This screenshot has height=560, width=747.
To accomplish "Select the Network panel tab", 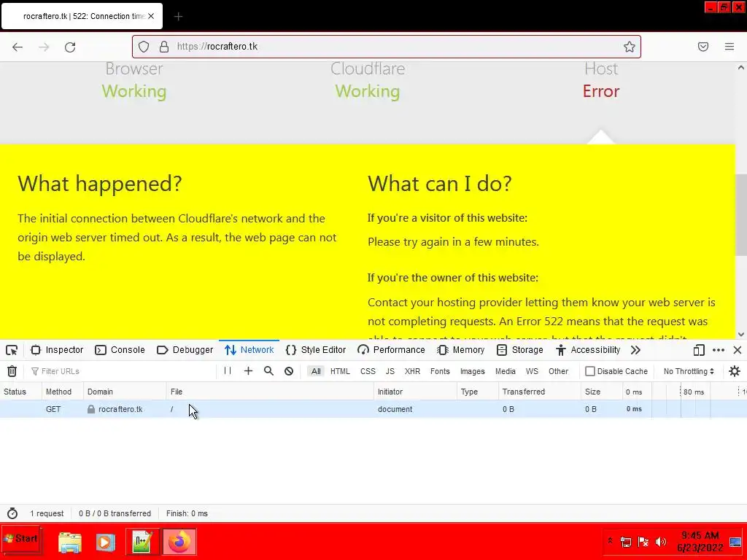I will (x=249, y=350).
